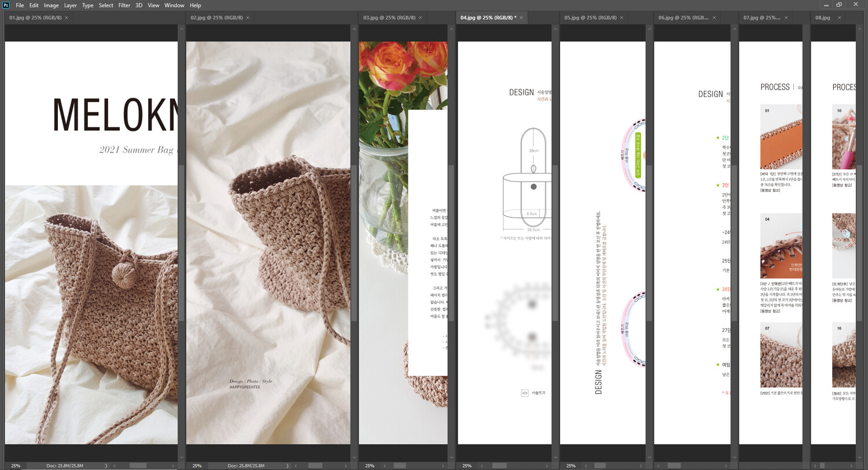
Task: Click the zoom percentage field of 01.jpg
Action: click(16, 465)
